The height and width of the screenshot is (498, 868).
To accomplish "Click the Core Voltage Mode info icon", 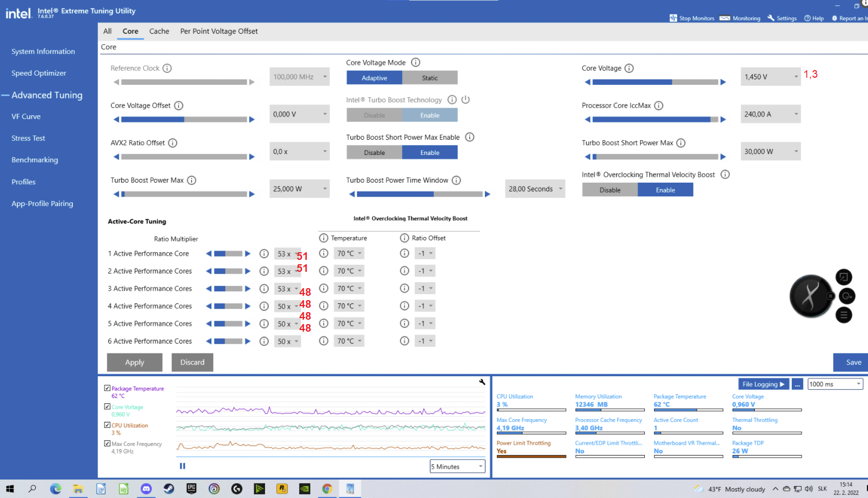I will [x=415, y=63].
